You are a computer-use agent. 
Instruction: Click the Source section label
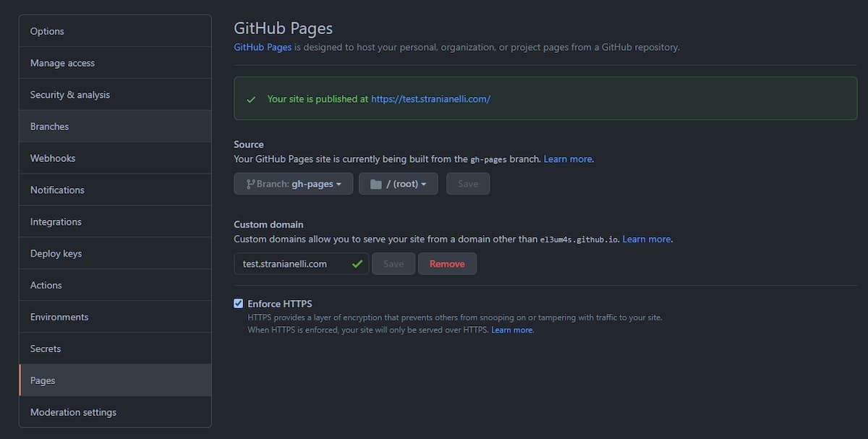249,145
